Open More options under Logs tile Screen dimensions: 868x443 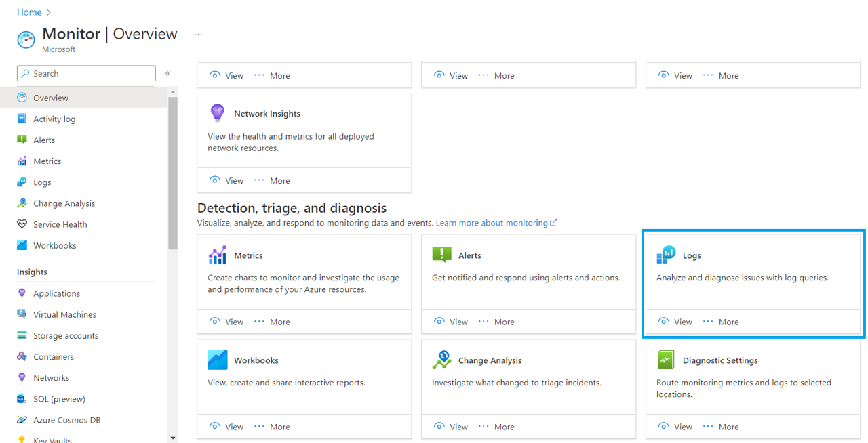point(720,322)
